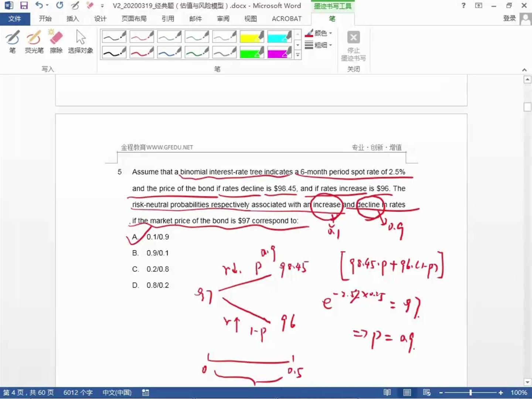
Task: Click the zoom slider handle
Action: tap(471, 393)
